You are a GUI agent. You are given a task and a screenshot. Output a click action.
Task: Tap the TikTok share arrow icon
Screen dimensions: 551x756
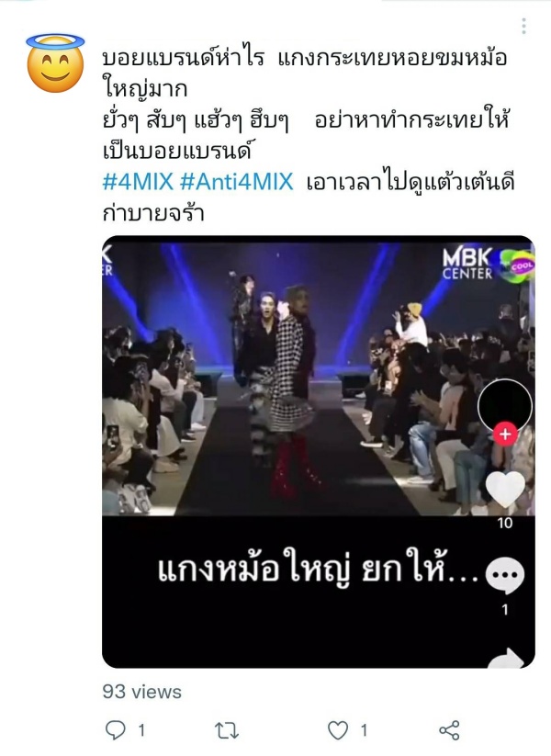pyautogui.click(x=506, y=659)
